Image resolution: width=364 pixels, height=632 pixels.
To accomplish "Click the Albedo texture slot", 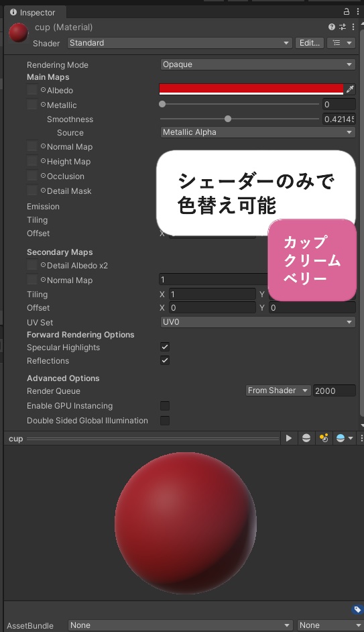I will [32, 90].
